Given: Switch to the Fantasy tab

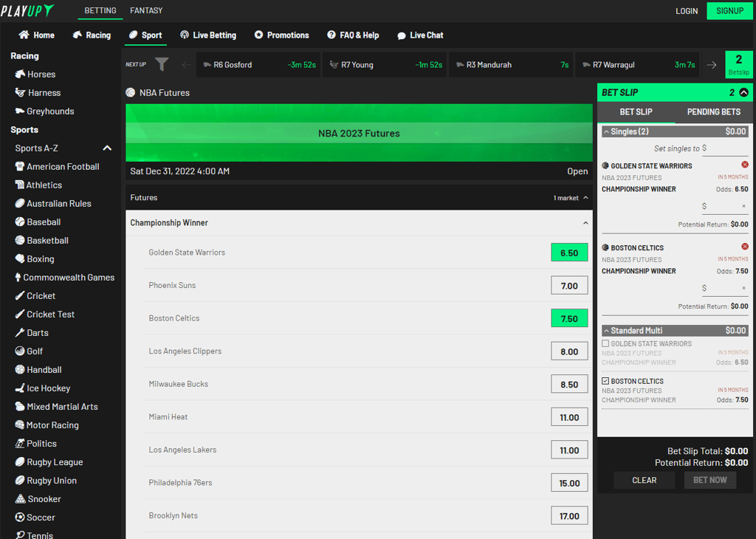Looking at the screenshot, I should click(146, 10).
